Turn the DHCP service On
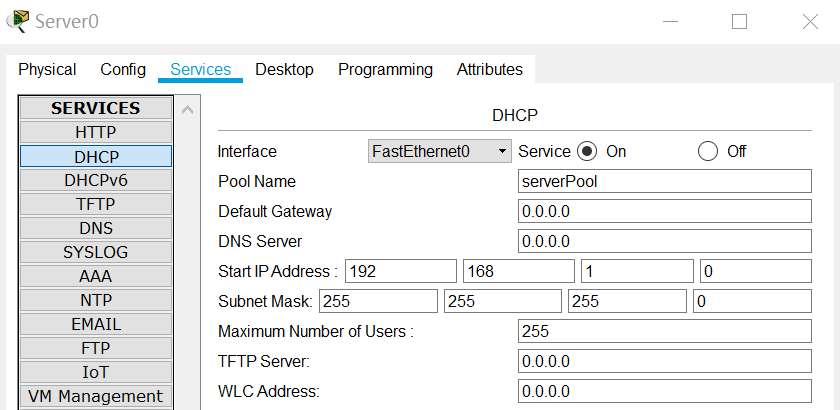 tap(587, 152)
